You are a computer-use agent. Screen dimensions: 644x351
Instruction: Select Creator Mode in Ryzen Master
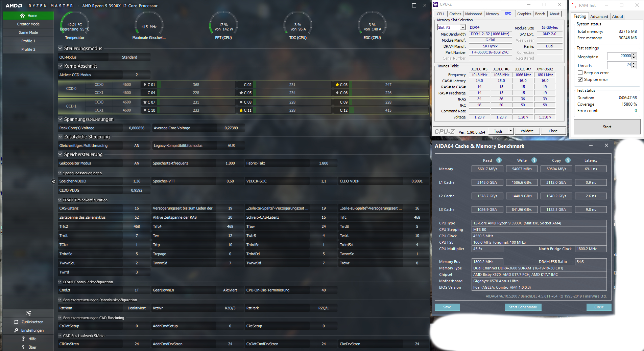[28, 24]
